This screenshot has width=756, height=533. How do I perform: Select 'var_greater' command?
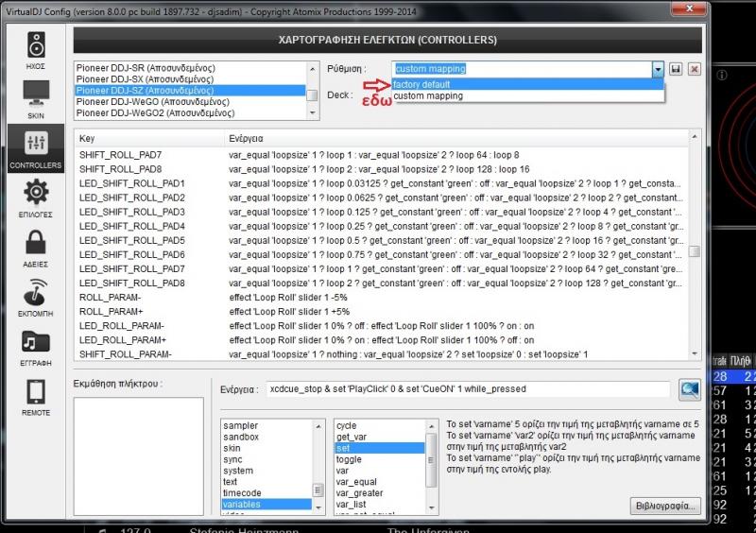[380, 493]
